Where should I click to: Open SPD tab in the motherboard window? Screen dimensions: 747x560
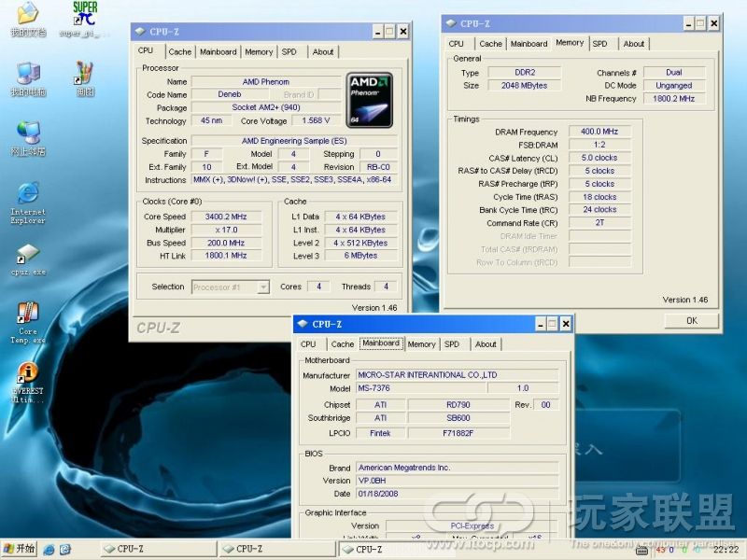point(452,344)
